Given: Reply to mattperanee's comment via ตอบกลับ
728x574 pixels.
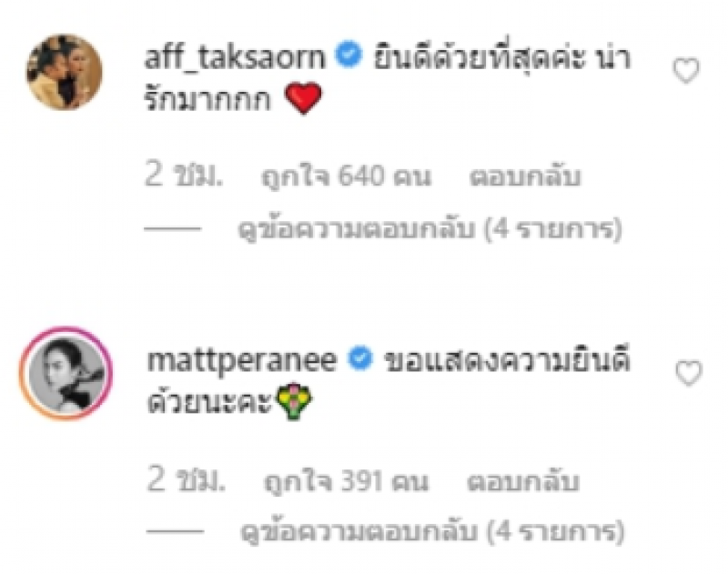Looking at the screenshot, I should [x=523, y=481].
